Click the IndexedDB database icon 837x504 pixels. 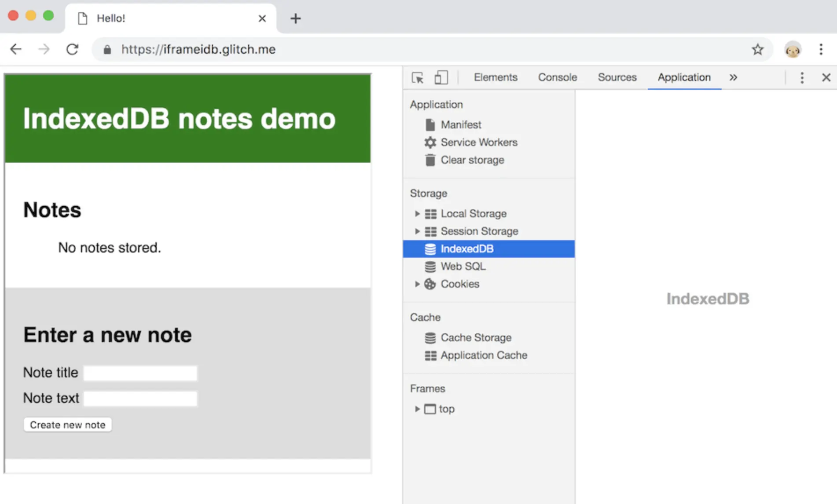[430, 249]
